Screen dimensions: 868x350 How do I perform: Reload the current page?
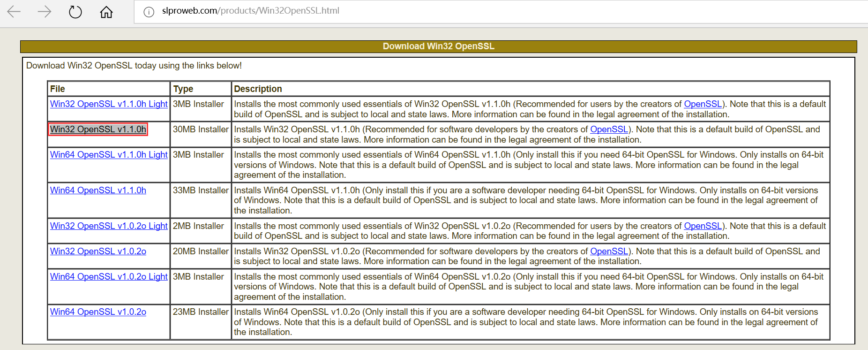75,12
